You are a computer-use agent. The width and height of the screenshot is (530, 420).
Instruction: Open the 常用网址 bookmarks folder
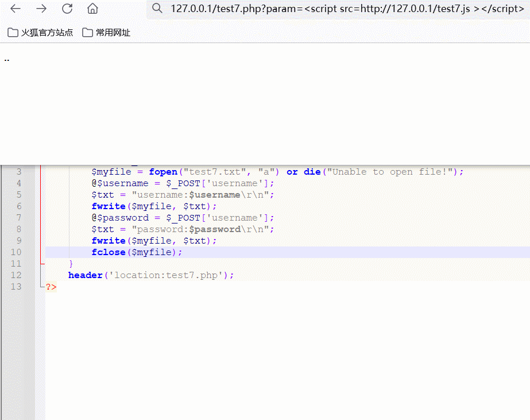[x=106, y=33]
